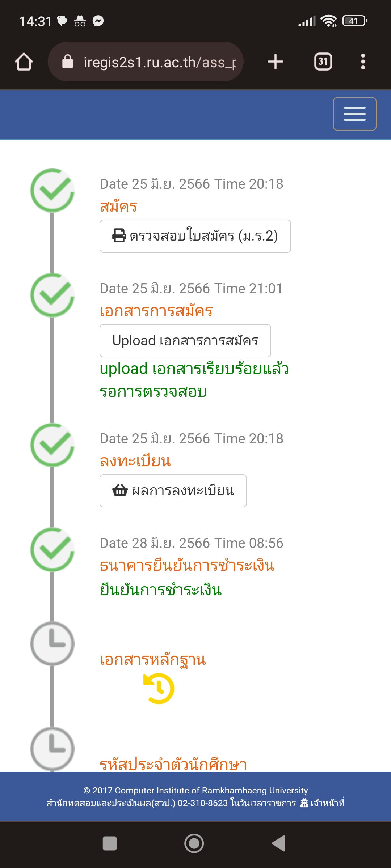Image resolution: width=391 pixels, height=868 pixels.
Task: Open the hamburger navigation menu
Action: pyautogui.click(x=354, y=114)
